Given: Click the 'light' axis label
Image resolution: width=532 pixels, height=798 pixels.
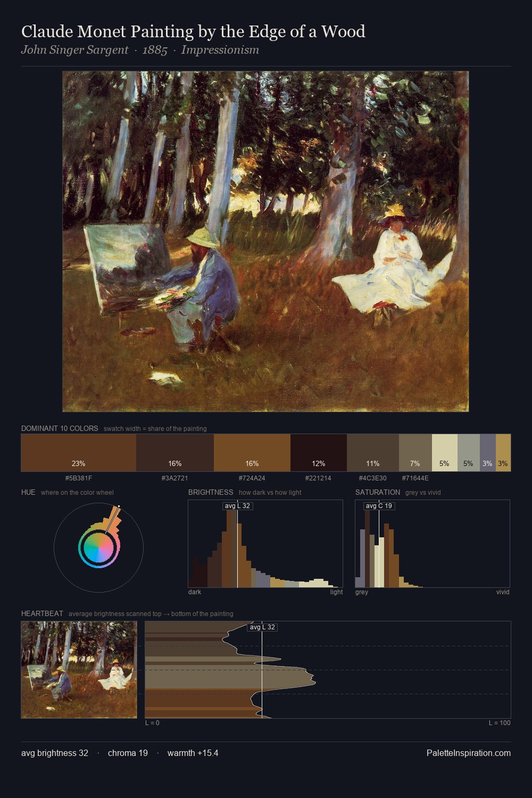Looking at the screenshot, I should pyautogui.click(x=336, y=592).
